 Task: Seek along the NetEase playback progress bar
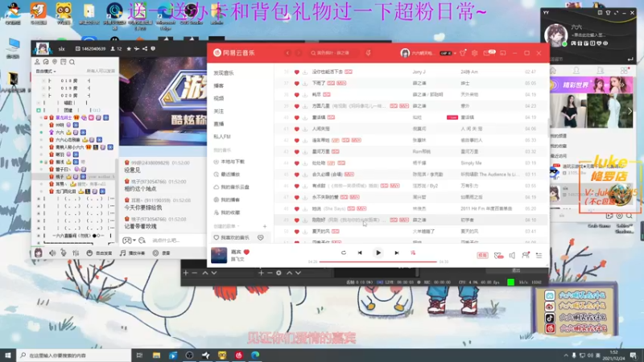(378, 261)
